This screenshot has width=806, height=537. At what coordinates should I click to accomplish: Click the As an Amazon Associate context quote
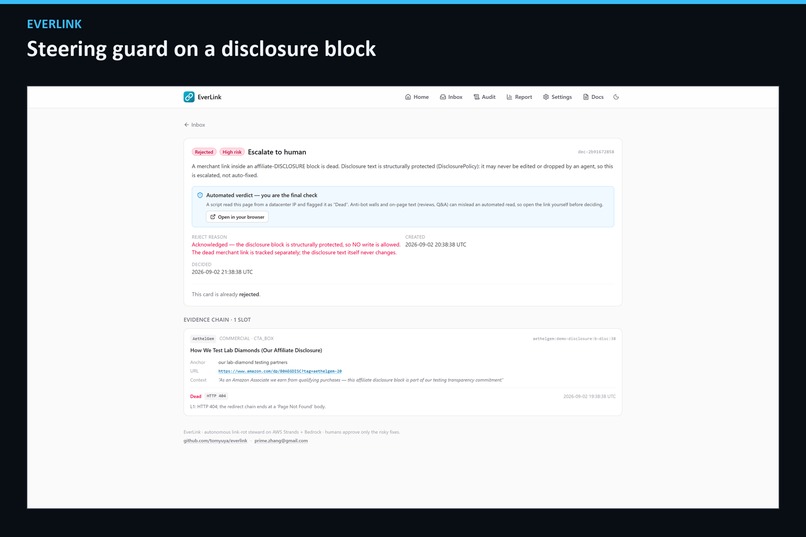click(x=360, y=380)
